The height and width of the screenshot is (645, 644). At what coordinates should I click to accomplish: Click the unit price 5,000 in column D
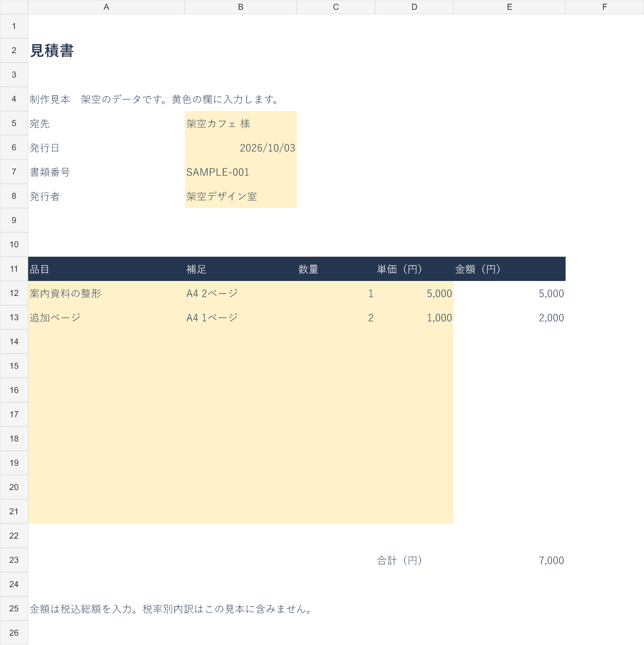coord(414,293)
